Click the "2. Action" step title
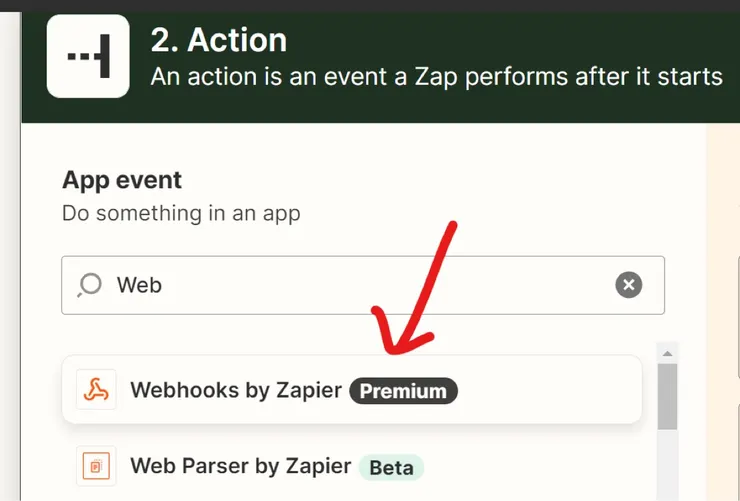740x501 pixels. coord(219,40)
